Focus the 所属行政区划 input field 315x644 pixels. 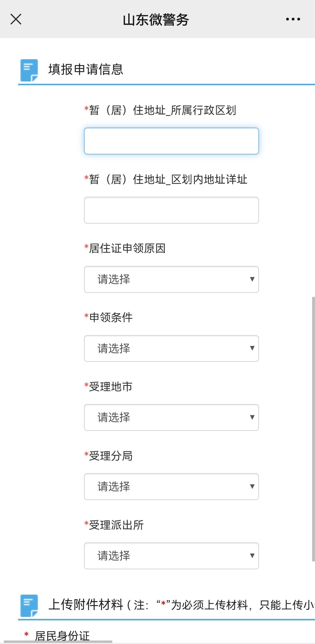point(171,141)
